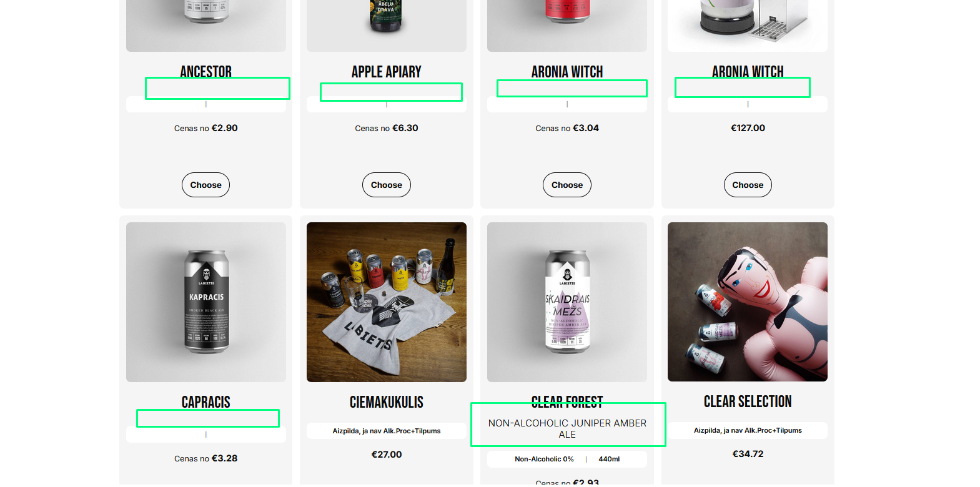Click Choose for Aronia Witch priced €127.00
The image size is (980, 487).
(748, 185)
